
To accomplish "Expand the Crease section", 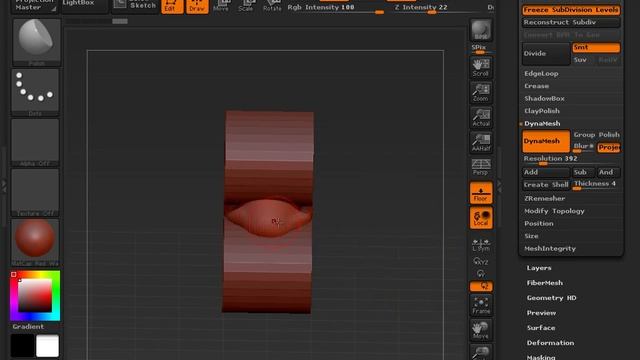I will [536, 86].
